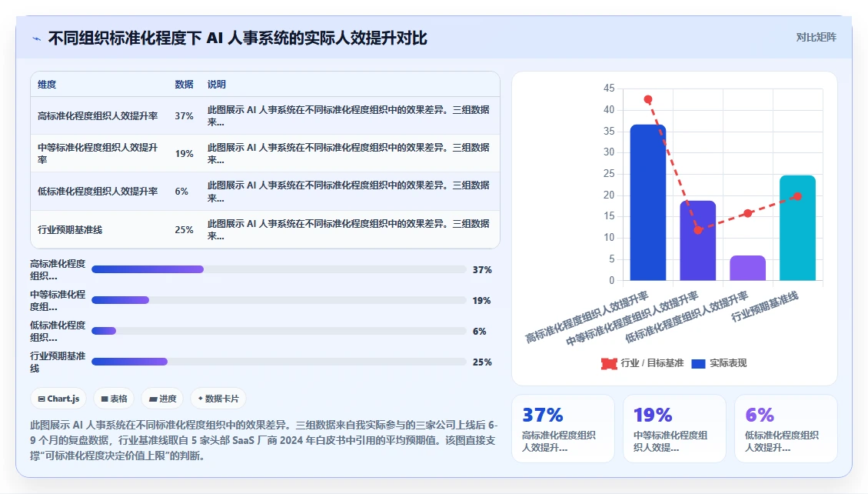Toggle the 实际表现 blue legend swatch

click(x=699, y=363)
